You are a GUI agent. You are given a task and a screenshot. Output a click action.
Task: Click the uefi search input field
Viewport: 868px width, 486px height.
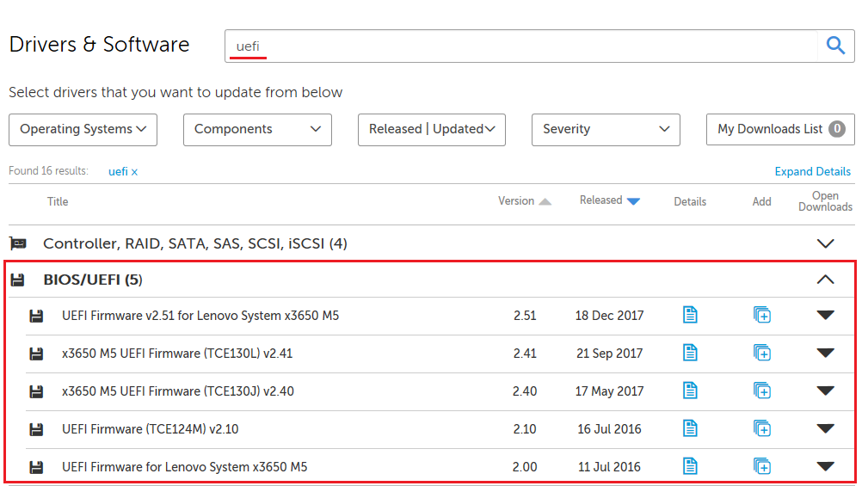pyautogui.click(x=516, y=46)
